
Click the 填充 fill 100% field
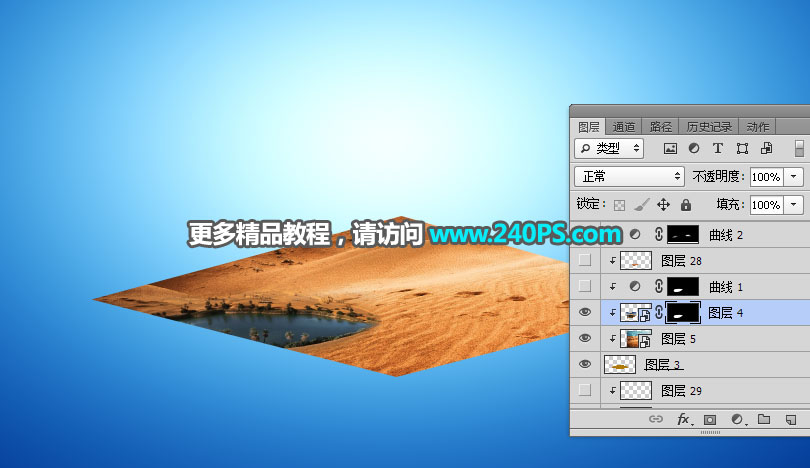pos(766,204)
